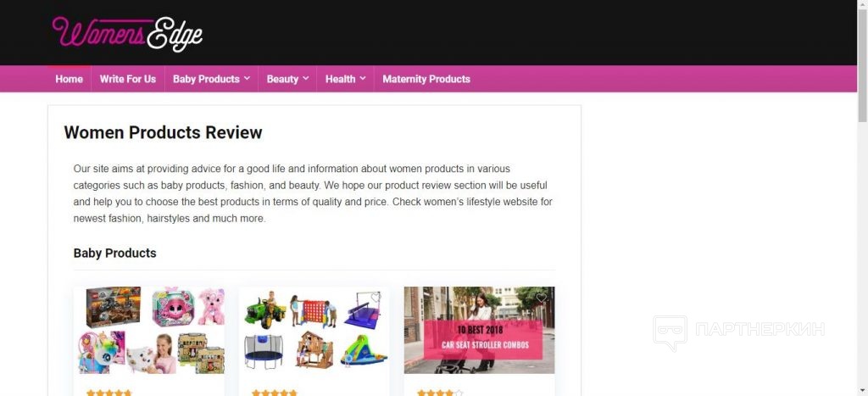Go to the Home menu item
The width and height of the screenshot is (868, 396).
[70, 79]
